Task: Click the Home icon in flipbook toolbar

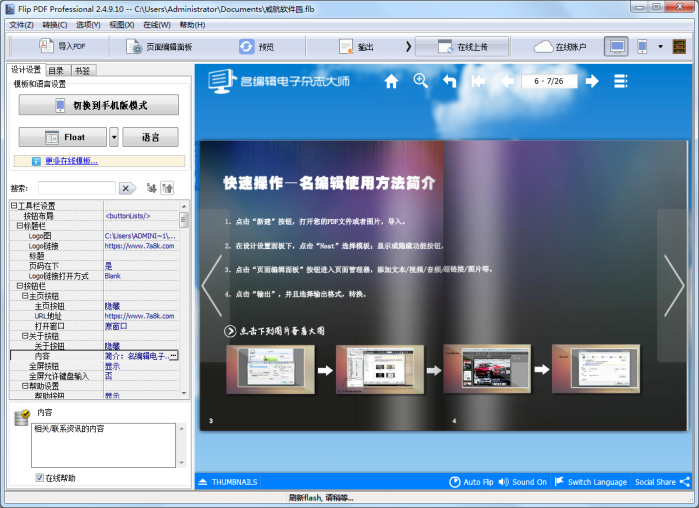Action: [x=391, y=81]
